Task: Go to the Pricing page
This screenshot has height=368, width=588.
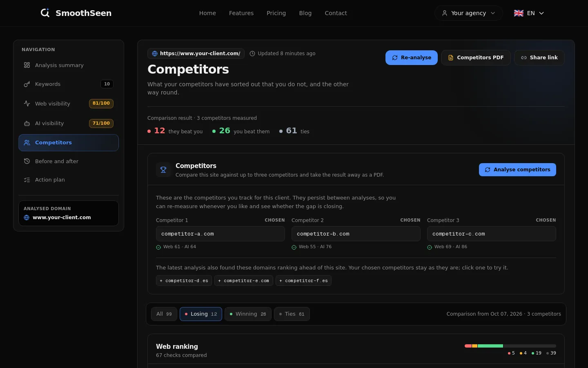Action: 276,13
